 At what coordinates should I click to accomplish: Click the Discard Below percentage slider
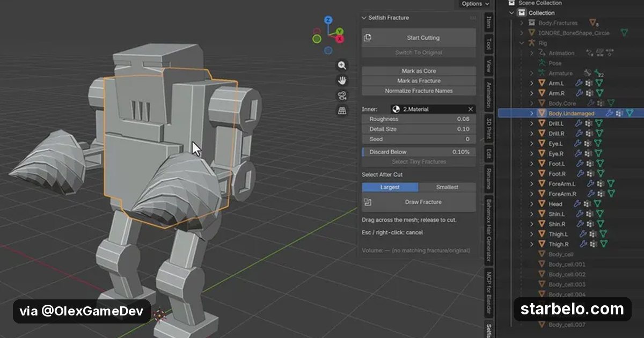(419, 152)
